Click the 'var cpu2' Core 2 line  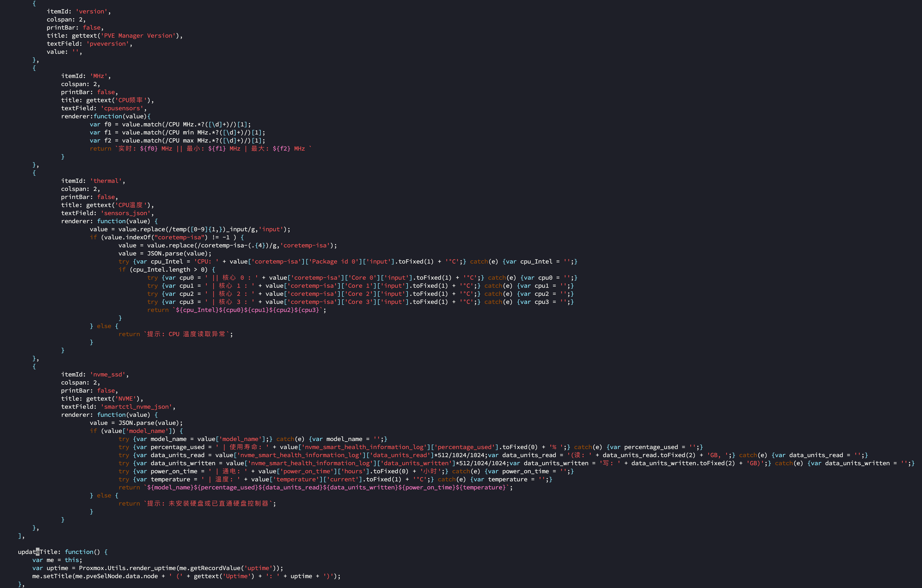[360, 294]
